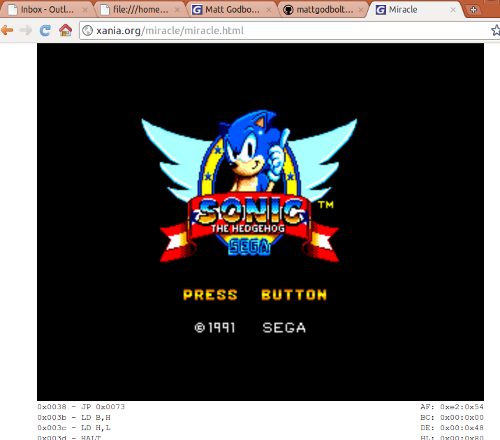Open a new tab with the plus button
The width and height of the screenshot is (500, 440).
[x=473, y=10]
